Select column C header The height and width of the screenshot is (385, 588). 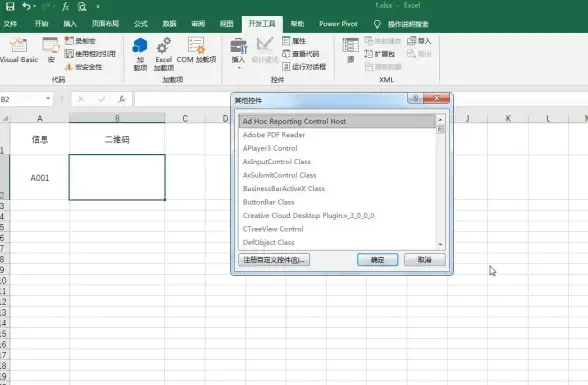tap(185, 118)
